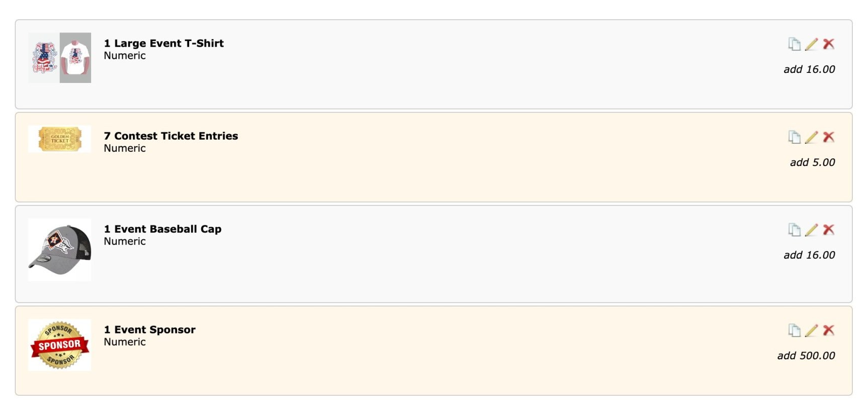Delete the Event Baseball Cap item
Image resolution: width=868 pixels, height=417 pixels.
click(829, 230)
